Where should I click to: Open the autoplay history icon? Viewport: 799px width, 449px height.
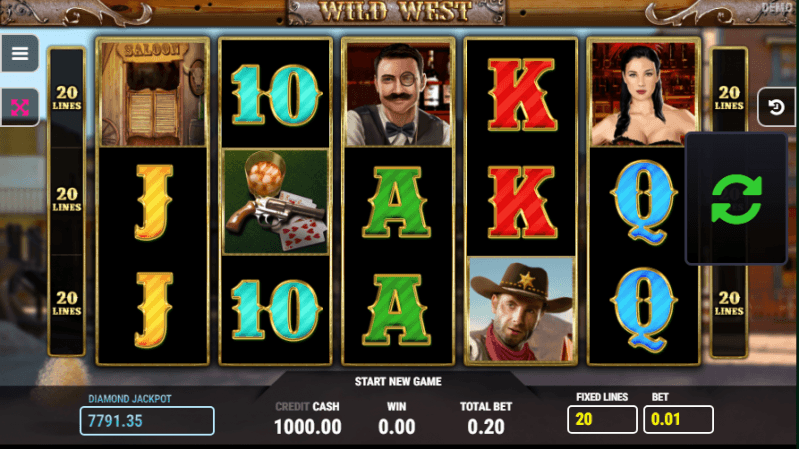point(776,107)
